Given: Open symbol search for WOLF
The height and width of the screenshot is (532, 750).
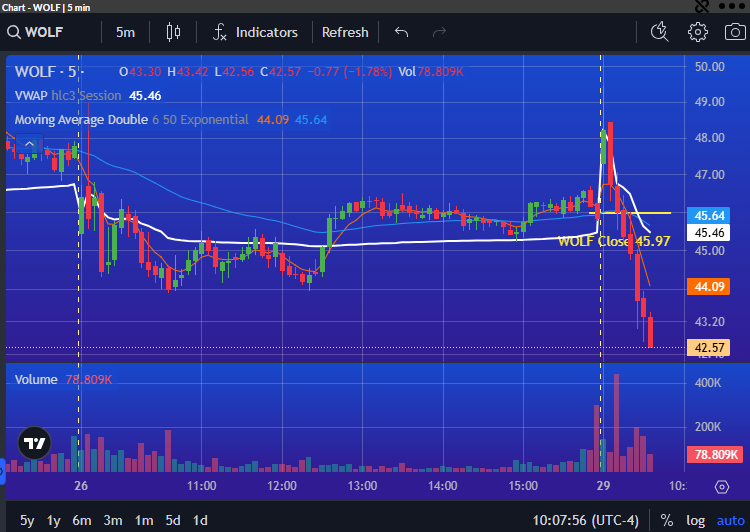Looking at the screenshot, I should pyautogui.click(x=35, y=33).
